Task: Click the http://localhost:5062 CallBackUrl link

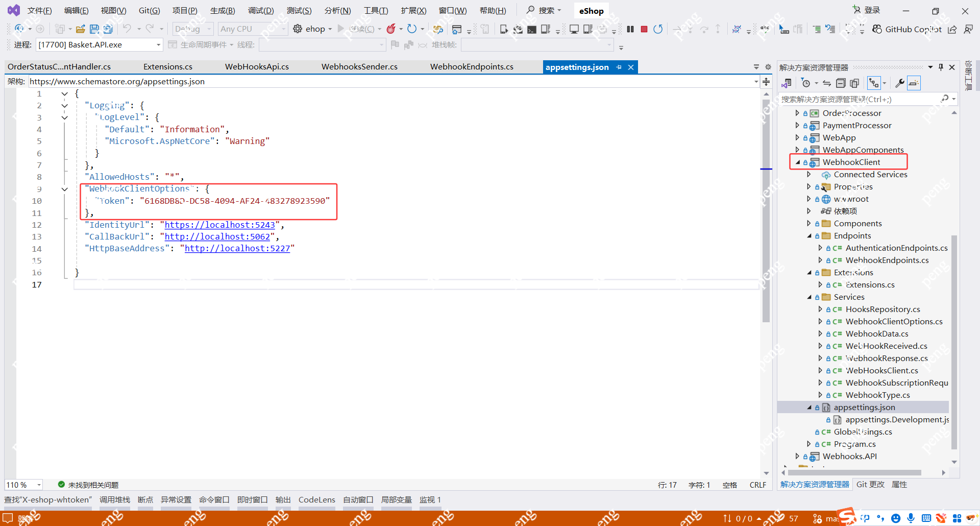Action: 217,237
